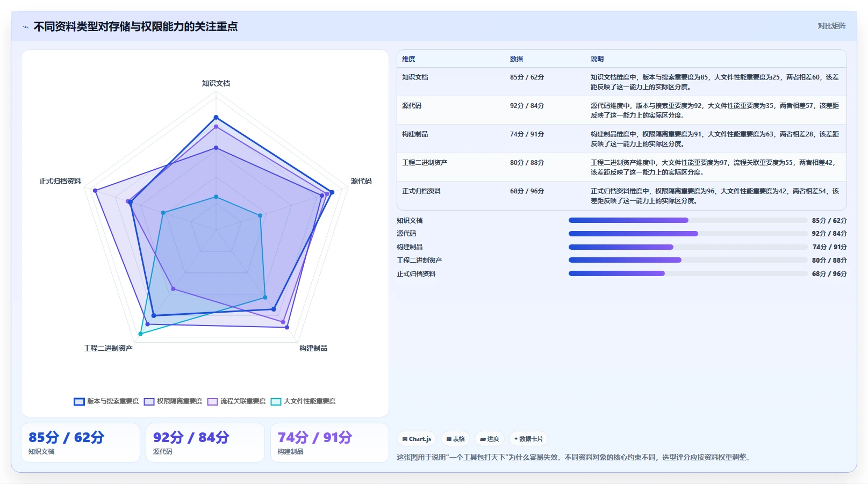
Task: Click the footer note starting with 这张图用于说明
Action: [575, 457]
